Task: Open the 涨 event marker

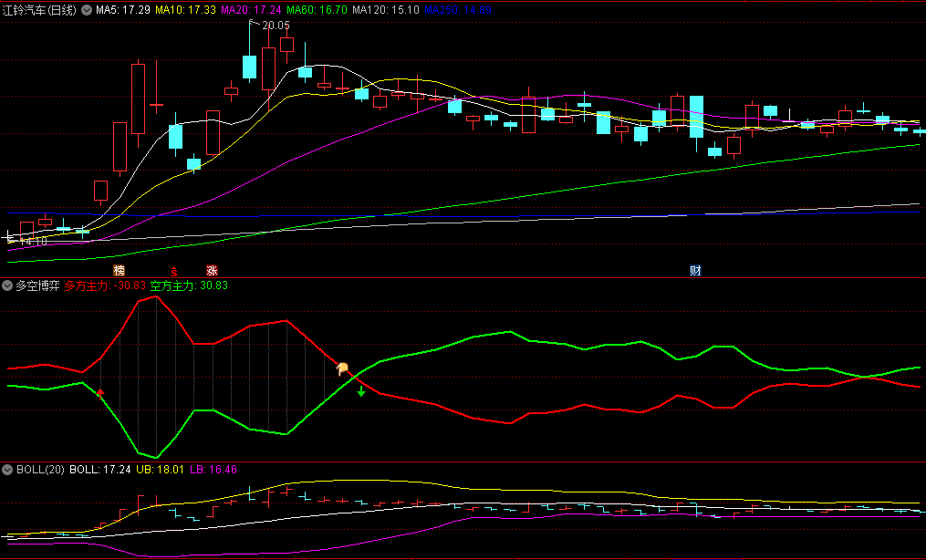Action: [212, 271]
